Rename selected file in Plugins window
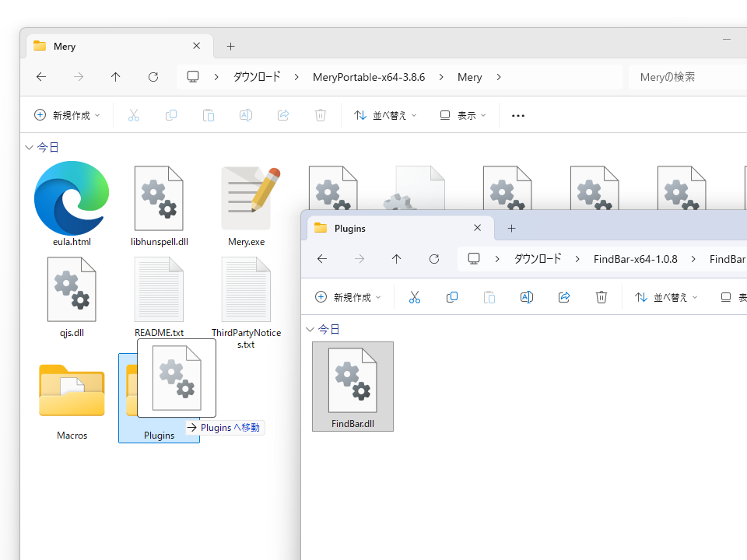 [x=527, y=298]
